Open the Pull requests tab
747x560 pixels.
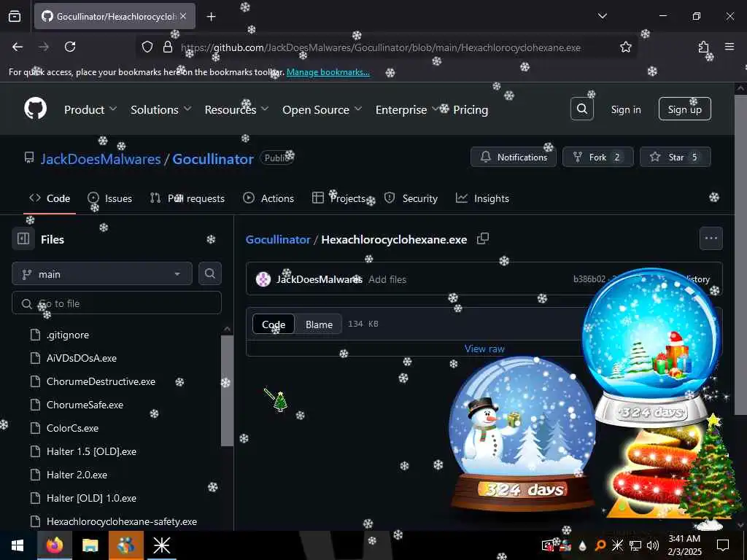(187, 198)
